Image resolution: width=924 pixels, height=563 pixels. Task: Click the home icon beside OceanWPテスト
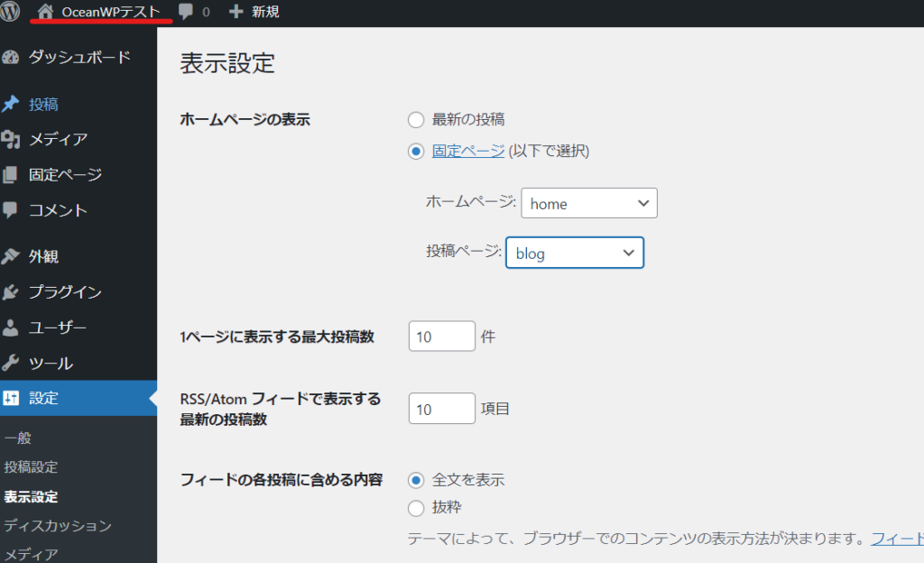[45, 11]
